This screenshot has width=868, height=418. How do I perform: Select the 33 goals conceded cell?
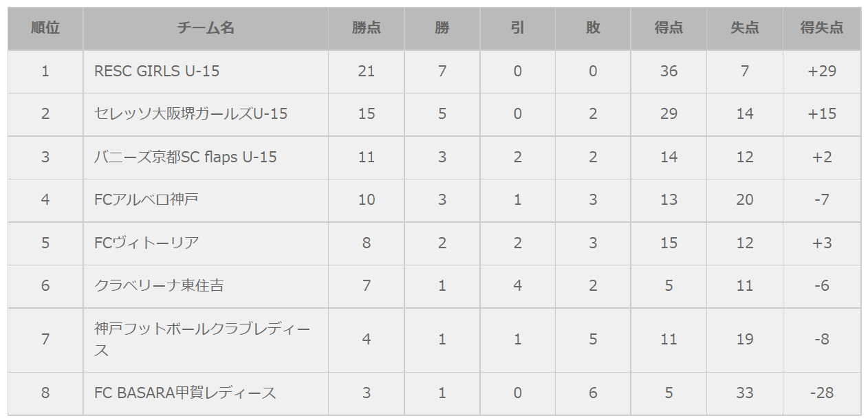click(745, 393)
